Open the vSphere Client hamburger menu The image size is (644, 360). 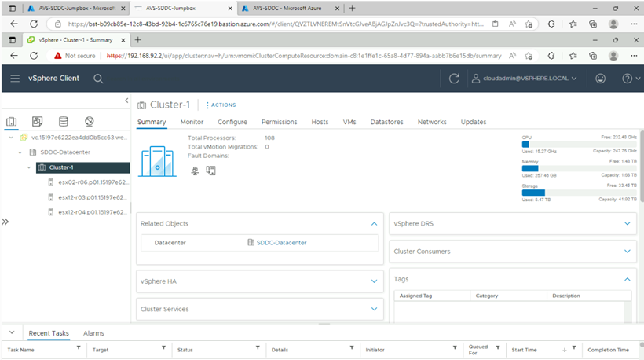(15, 78)
